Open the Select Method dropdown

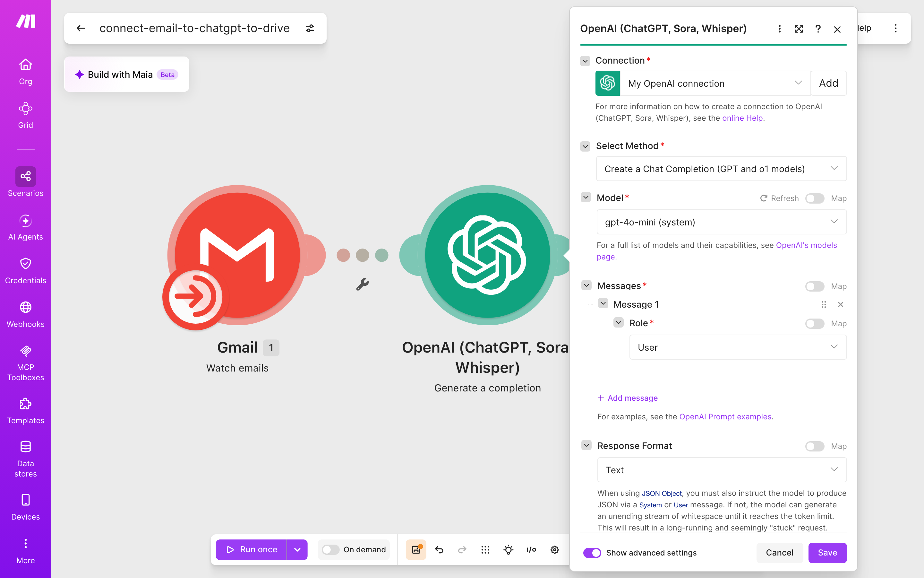point(721,169)
